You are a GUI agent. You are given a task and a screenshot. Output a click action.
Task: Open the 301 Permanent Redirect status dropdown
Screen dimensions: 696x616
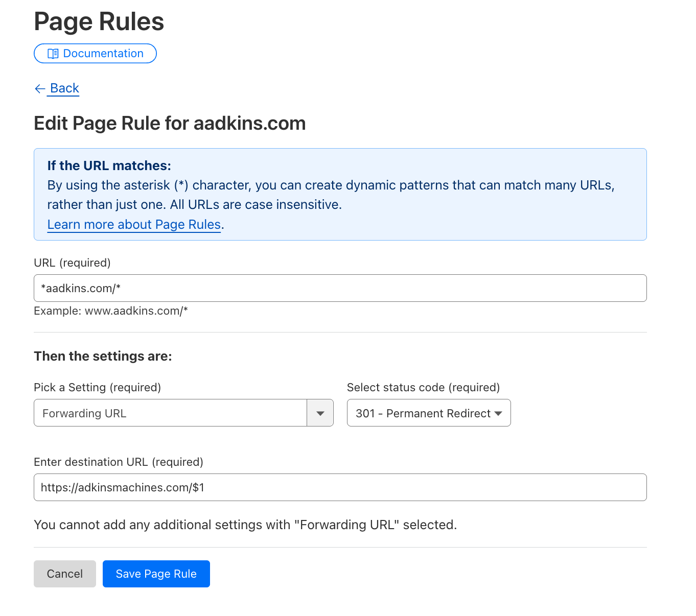(429, 413)
